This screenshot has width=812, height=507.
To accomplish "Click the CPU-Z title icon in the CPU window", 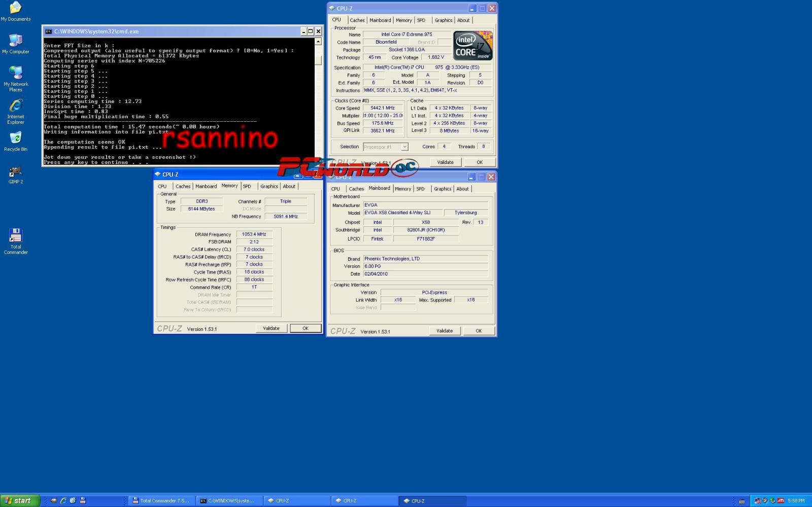I will [332, 8].
